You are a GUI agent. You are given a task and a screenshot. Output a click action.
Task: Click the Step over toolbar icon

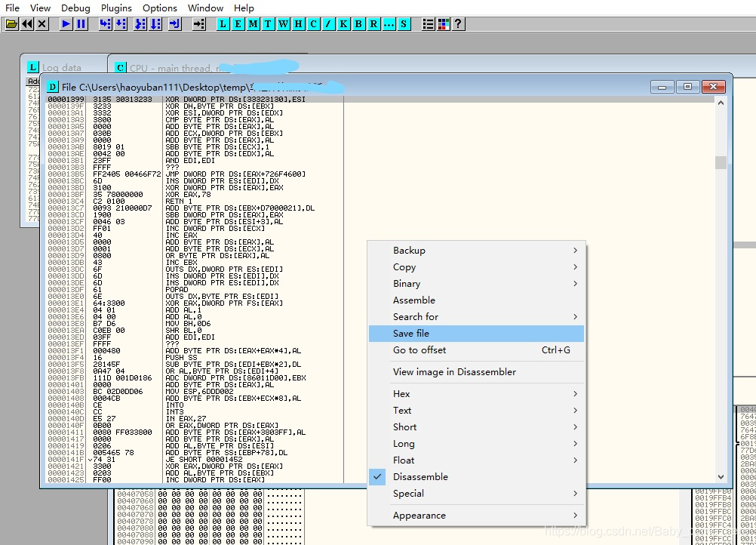tap(121, 23)
